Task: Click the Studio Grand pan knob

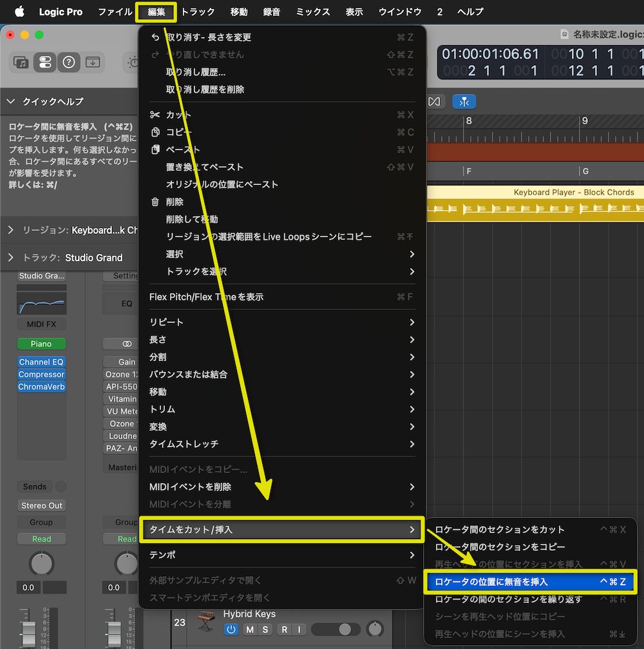Action: tap(41, 564)
